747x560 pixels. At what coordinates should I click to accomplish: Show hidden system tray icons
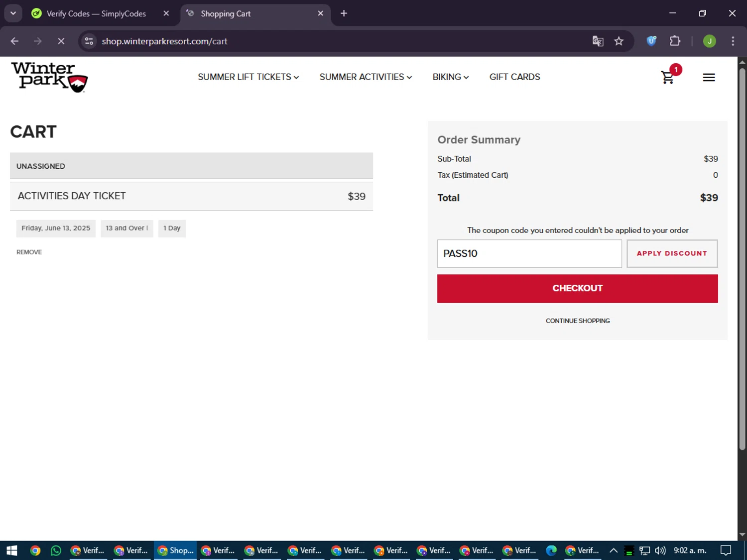tap(614, 550)
